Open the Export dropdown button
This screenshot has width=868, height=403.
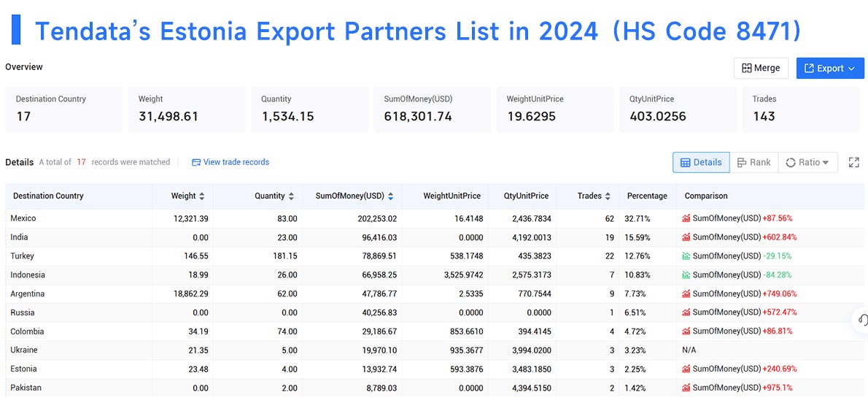coord(830,68)
